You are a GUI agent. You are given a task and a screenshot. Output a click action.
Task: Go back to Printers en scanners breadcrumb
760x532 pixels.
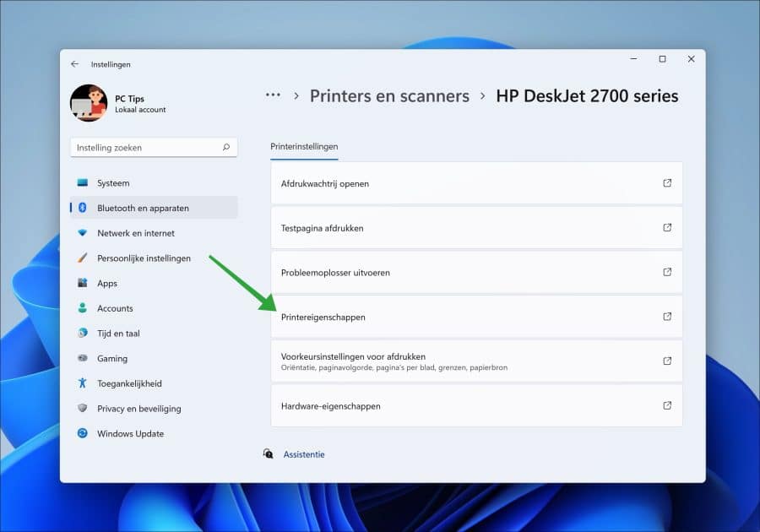coord(389,96)
